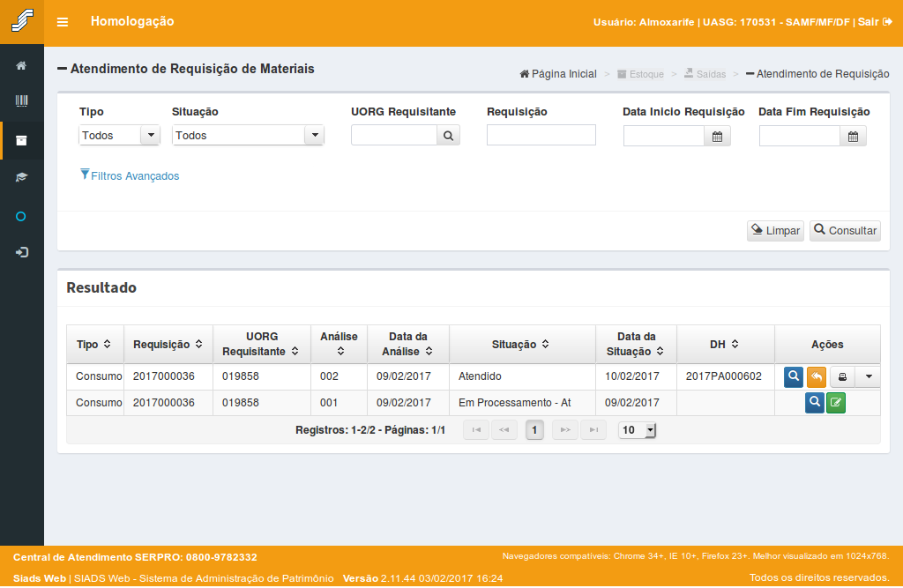Edit the Em Processamento requisition

click(836, 403)
